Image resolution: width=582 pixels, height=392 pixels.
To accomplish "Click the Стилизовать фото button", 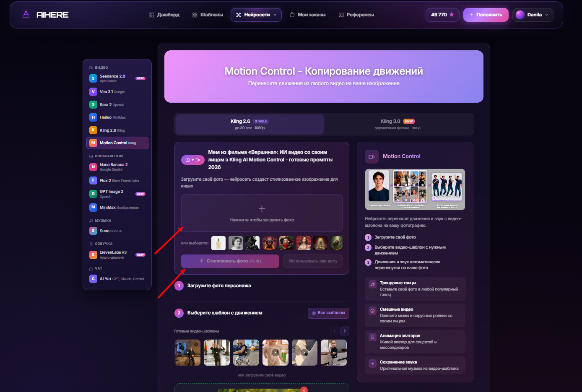I will pos(230,261).
